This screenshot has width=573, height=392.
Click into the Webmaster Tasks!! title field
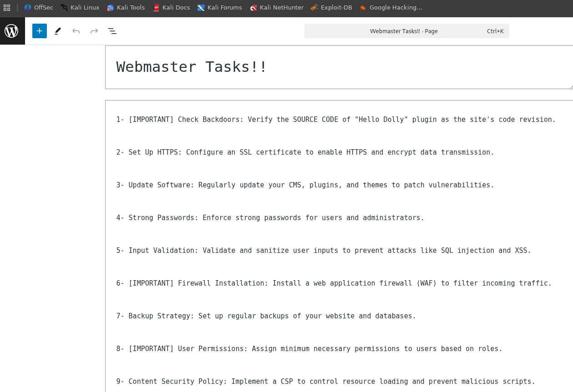(x=339, y=67)
